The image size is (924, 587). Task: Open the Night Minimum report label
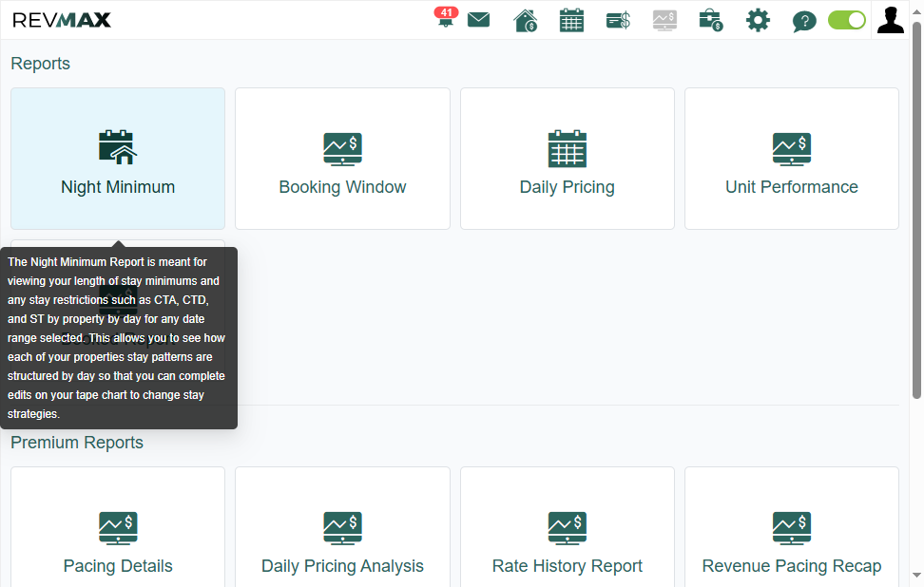point(118,187)
